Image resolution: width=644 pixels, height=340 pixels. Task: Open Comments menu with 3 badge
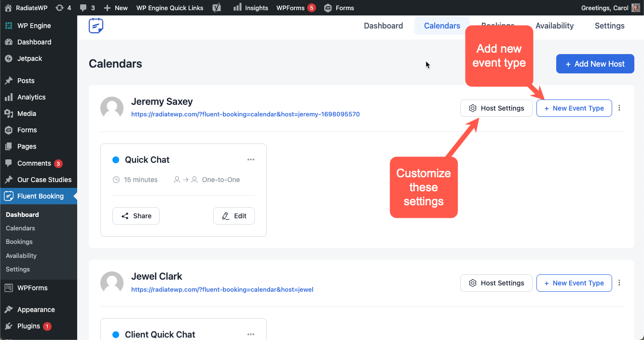39,163
